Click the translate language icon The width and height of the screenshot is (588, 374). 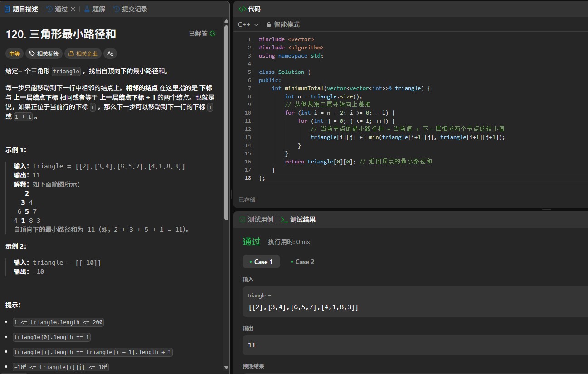pyautogui.click(x=110, y=53)
